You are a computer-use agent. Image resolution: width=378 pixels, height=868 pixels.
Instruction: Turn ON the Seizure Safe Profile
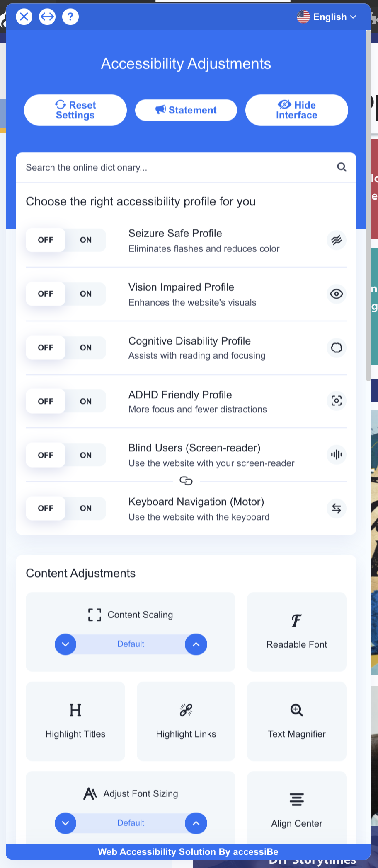86,240
